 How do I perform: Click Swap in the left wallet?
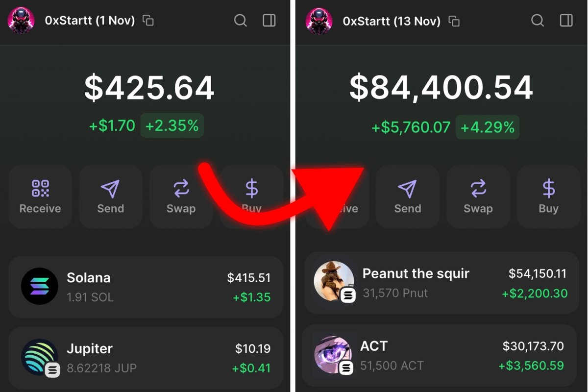coord(181,196)
